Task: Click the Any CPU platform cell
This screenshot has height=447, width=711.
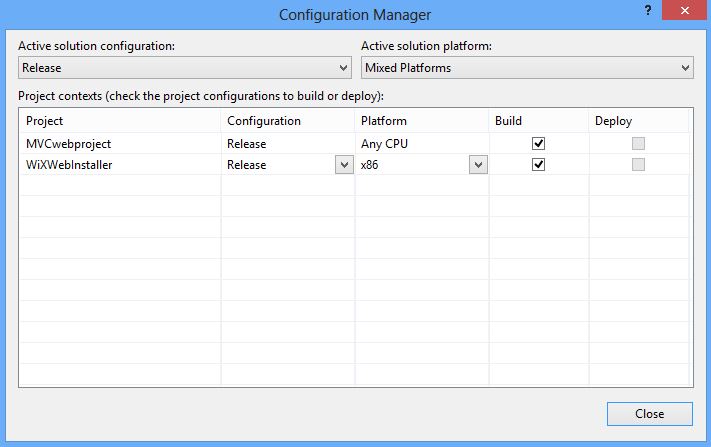Action: point(420,144)
